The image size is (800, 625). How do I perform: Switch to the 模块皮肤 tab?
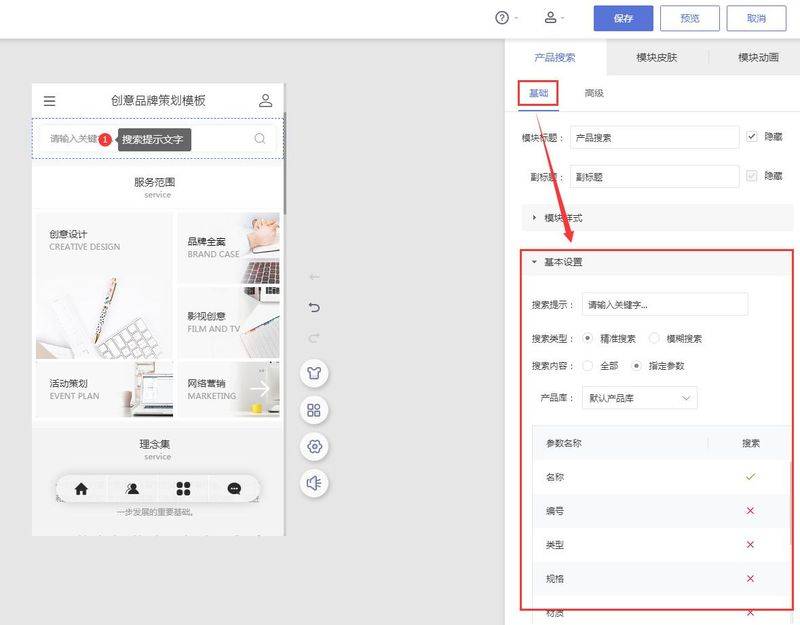click(656, 58)
